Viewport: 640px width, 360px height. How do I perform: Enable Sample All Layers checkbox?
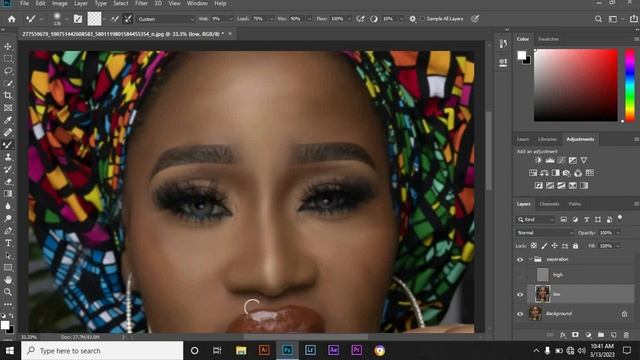[422, 19]
